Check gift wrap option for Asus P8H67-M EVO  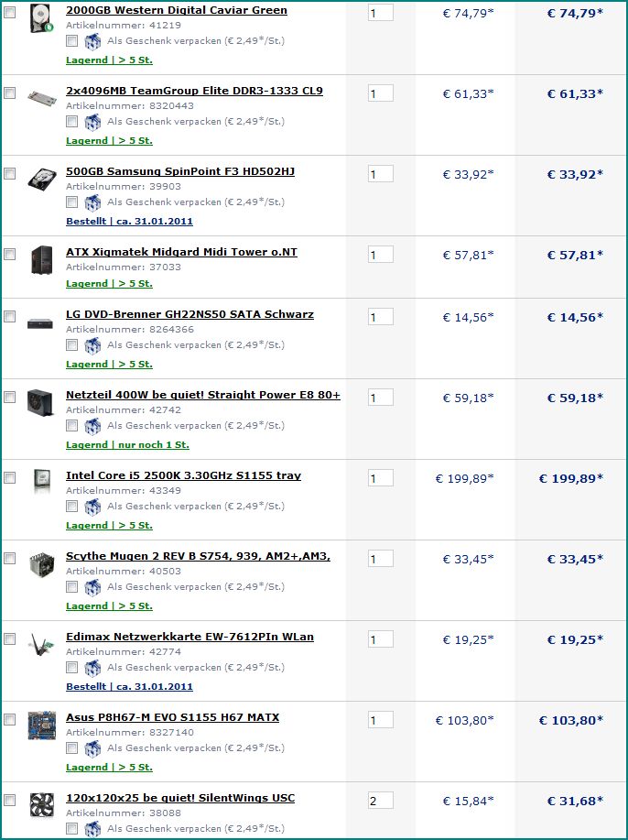[71, 748]
